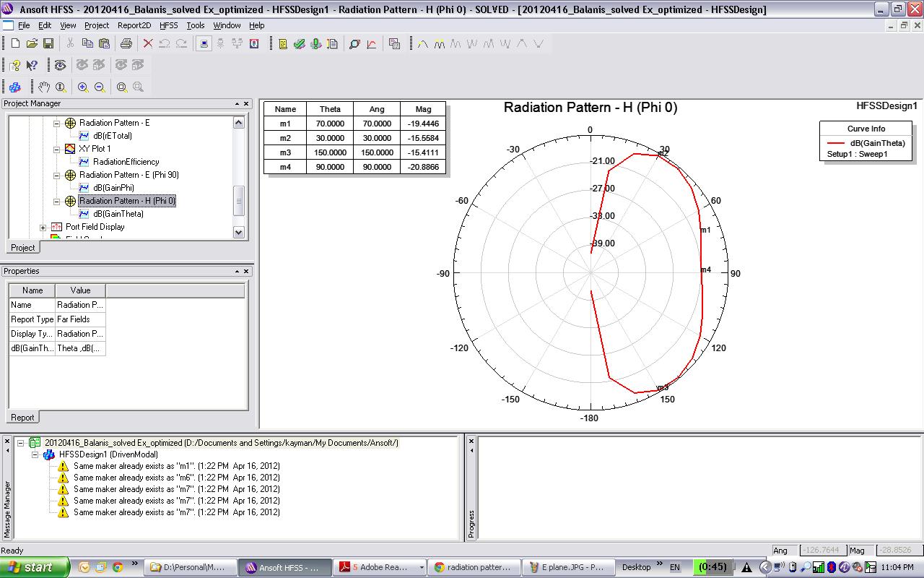Open the Report2D menu
924x578 pixels.
[134, 25]
